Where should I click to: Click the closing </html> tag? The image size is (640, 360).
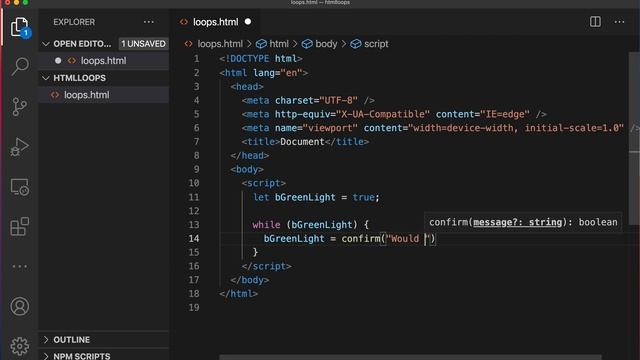238,293
